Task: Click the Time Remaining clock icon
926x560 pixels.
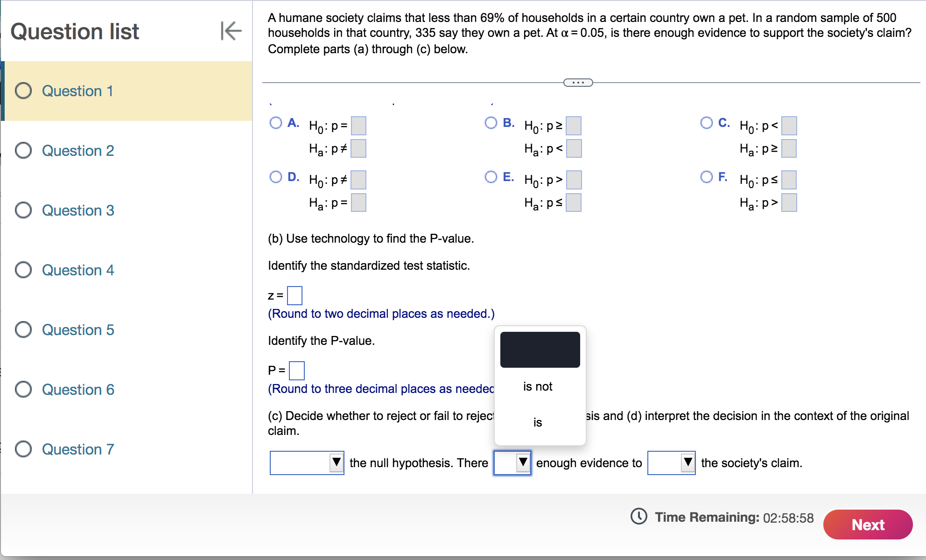Action: (x=639, y=517)
